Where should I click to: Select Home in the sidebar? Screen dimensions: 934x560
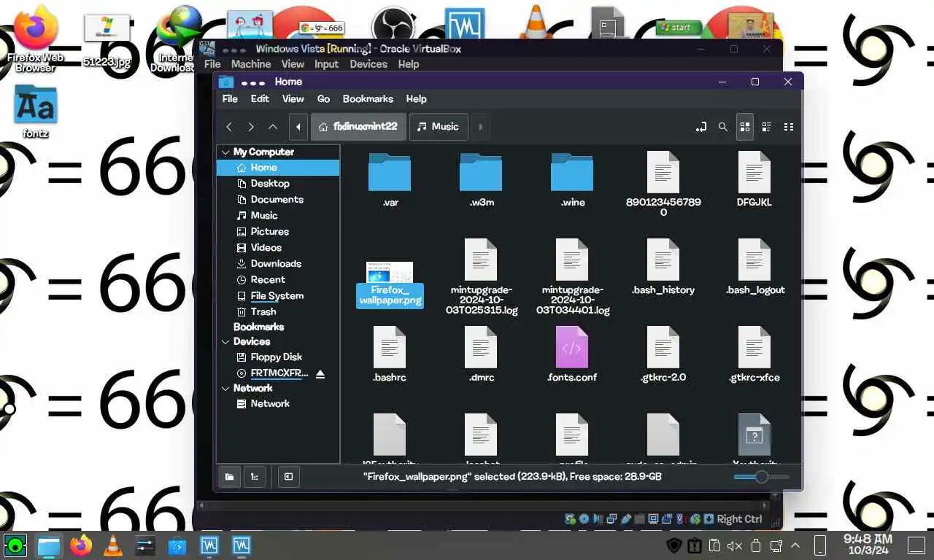(x=278, y=168)
